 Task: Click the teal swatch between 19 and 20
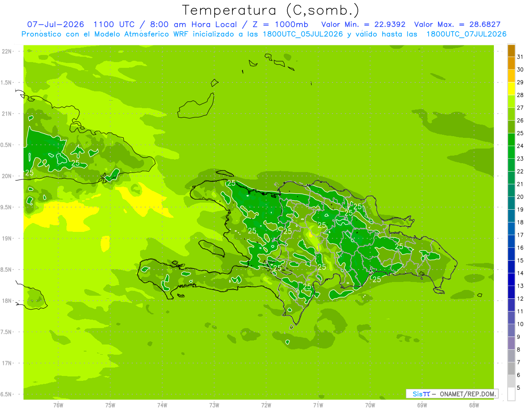click(511, 204)
